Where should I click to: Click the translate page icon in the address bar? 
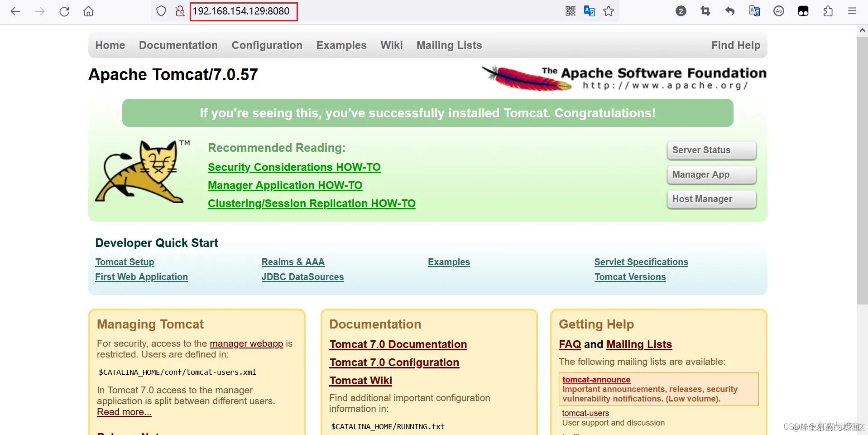[589, 11]
